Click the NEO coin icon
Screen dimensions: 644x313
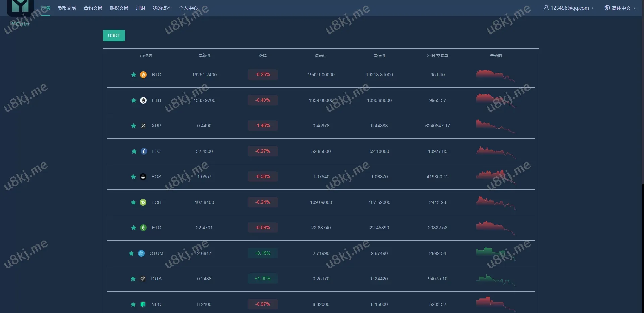[x=143, y=304]
